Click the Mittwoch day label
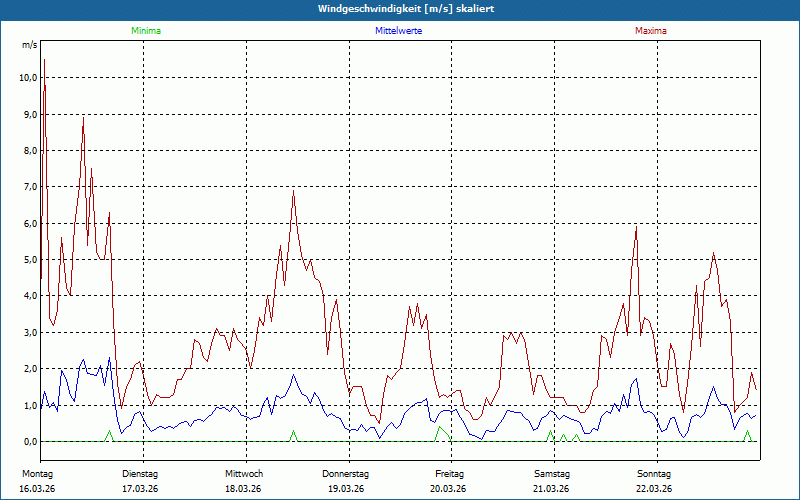Image resolution: width=800 pixels, height=500 pixels. click(243, 473)
